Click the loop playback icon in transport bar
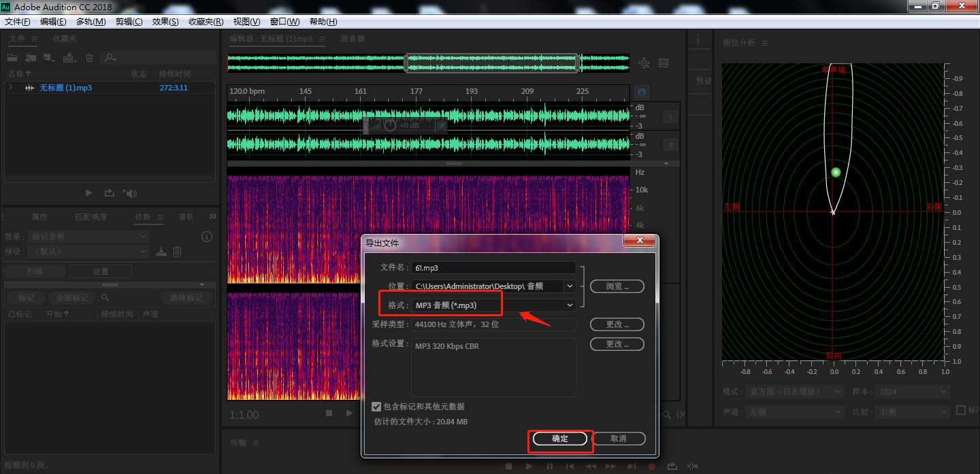This screenshot has height=474, width=980. (672, 467)
